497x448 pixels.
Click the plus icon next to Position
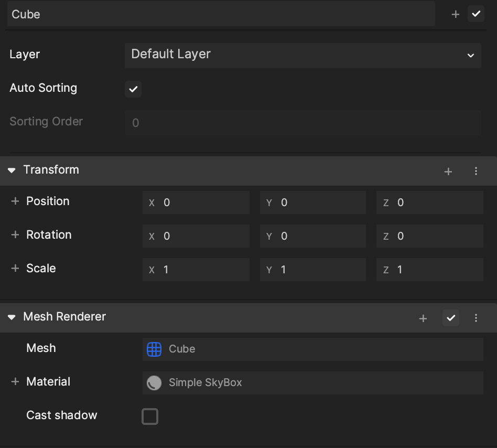point(15,201)
